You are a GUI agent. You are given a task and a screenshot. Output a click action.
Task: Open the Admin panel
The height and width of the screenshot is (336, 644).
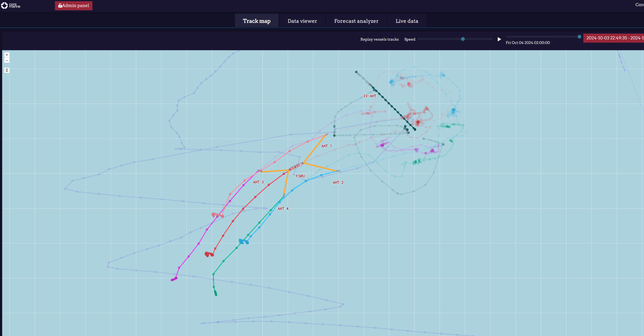click(x=74, y=5)
